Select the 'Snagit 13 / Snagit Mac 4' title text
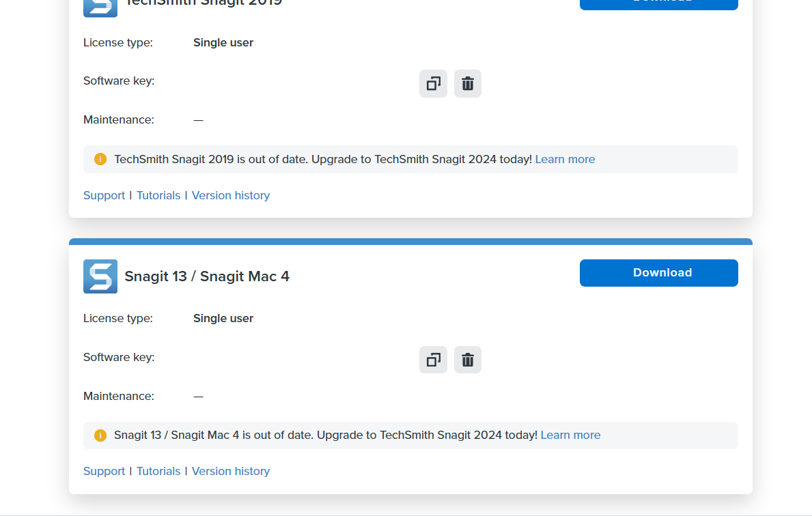 (207, 276)
